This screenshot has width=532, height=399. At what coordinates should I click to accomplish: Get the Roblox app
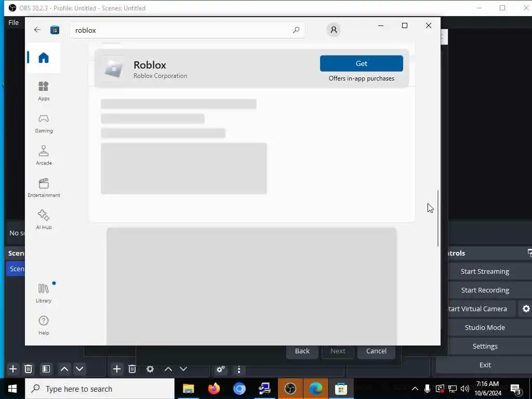pos(362,63)
